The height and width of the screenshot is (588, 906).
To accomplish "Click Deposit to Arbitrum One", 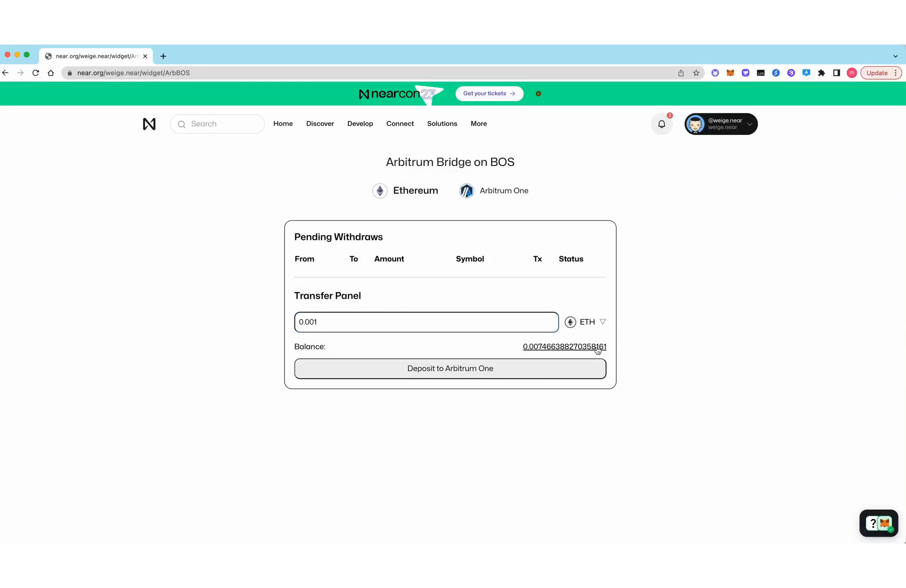I will click(x=450, y=369).
